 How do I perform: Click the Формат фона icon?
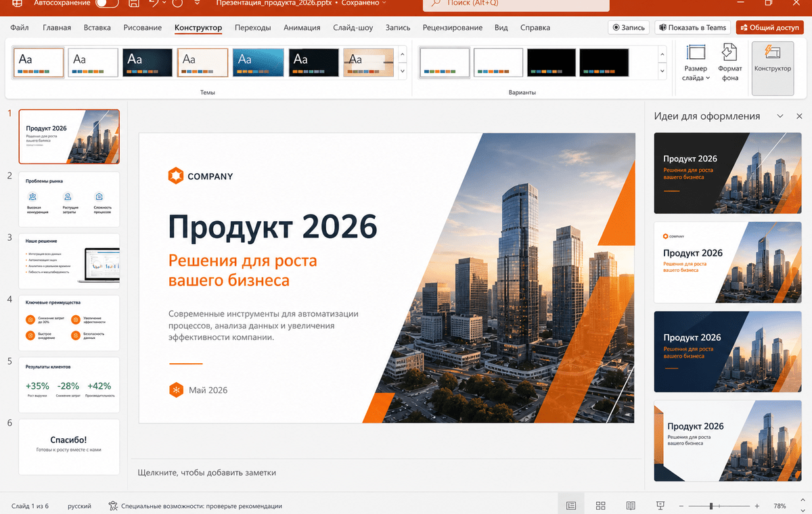(729, 52)
